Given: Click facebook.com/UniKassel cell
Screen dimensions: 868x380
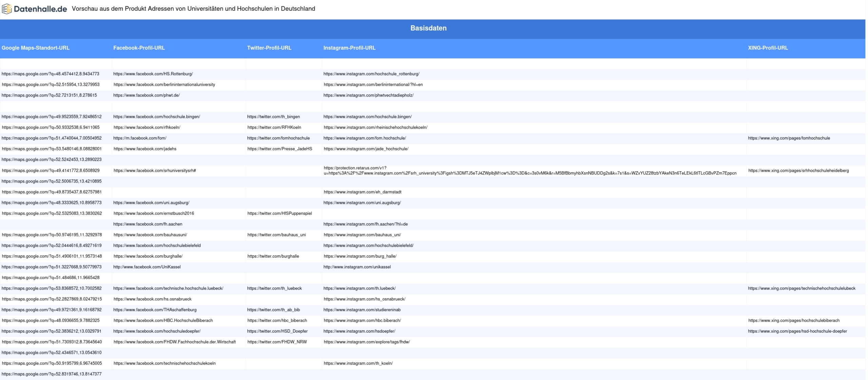Looking at the screenshot, I should pyautogui.click(x=147, y=267).
